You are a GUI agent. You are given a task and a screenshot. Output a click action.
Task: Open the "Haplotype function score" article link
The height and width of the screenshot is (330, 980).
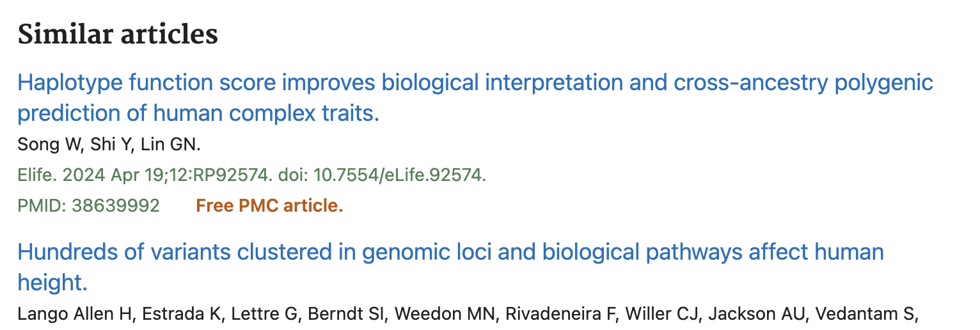coord(475,83)
